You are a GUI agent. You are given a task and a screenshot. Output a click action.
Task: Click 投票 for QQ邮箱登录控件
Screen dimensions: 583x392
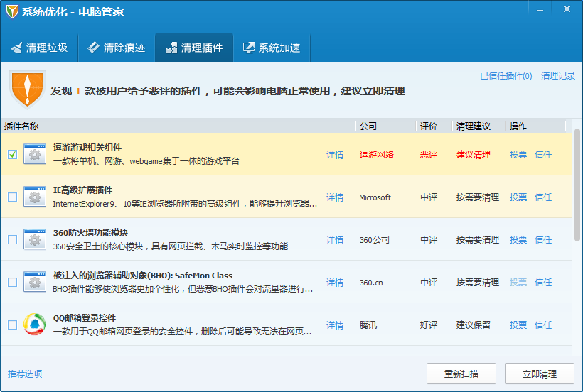pyautogui.click(x=518, y=325)
